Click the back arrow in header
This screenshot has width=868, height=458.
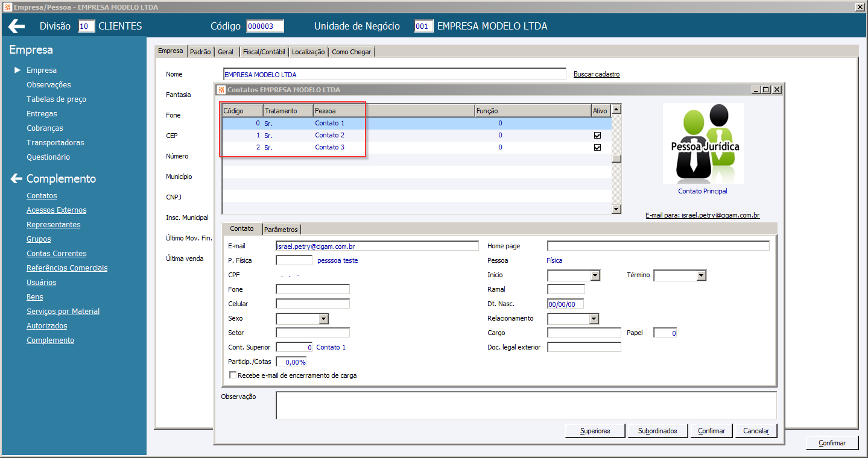(x=16, y=26)
